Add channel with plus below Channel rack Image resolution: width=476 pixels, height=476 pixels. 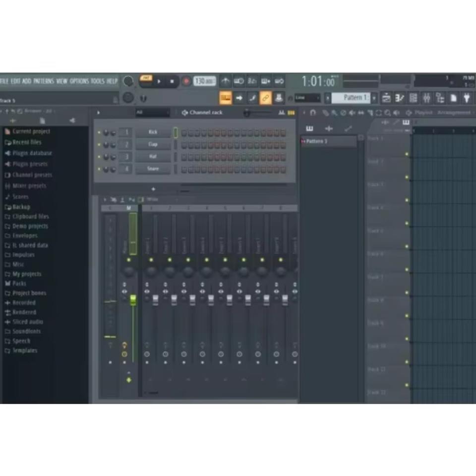153,189
